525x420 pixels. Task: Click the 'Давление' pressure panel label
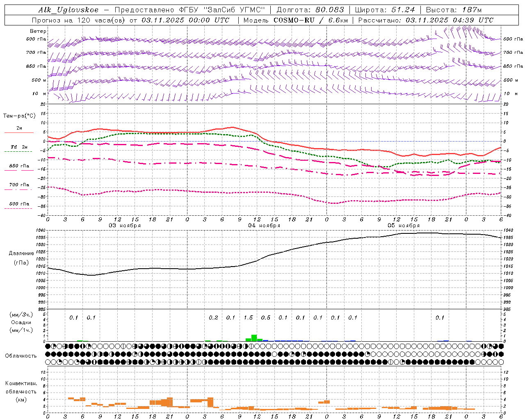(x=21, y=253)
